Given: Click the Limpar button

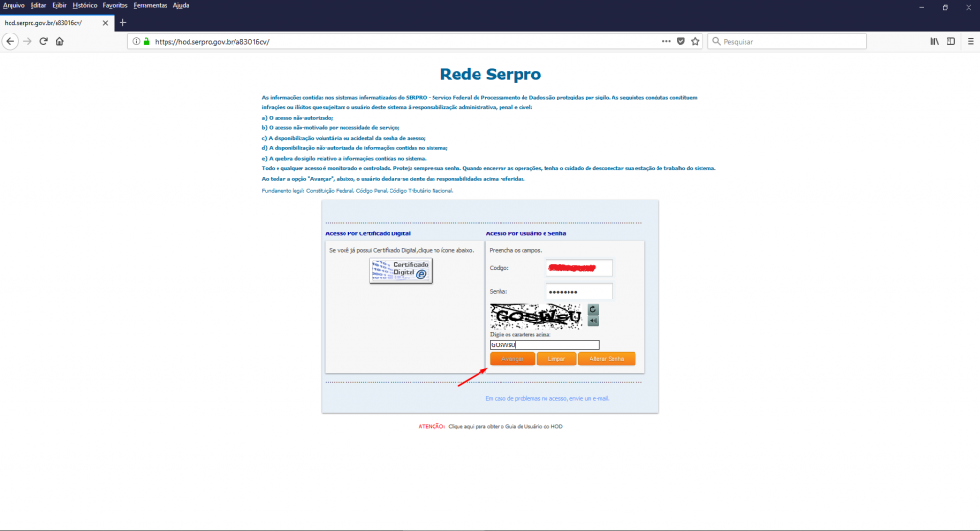Looking at the screenshot, I should click(x=556, y=359).
